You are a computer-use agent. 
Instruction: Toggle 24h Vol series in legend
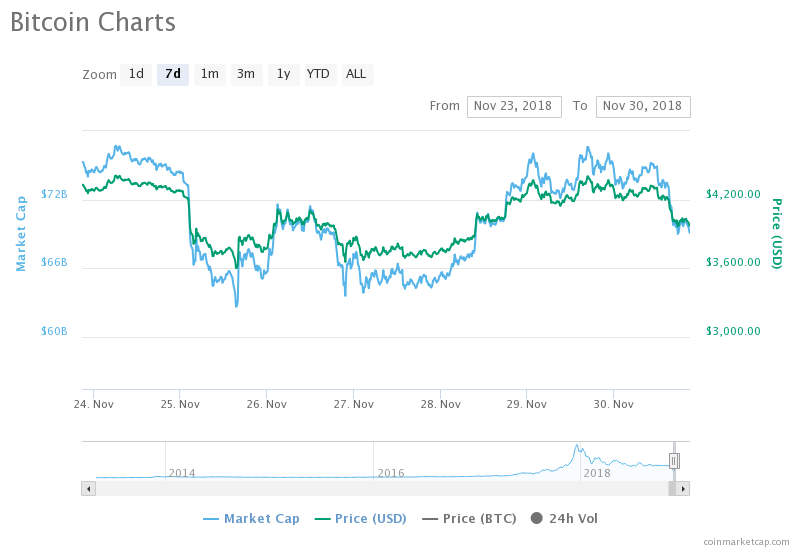click(564, 519)
